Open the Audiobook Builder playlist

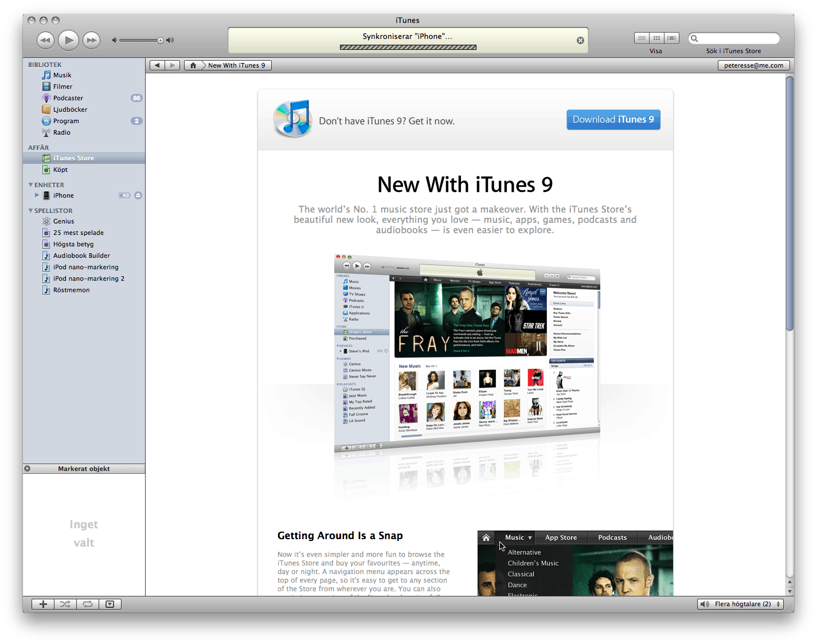(82, 255)
